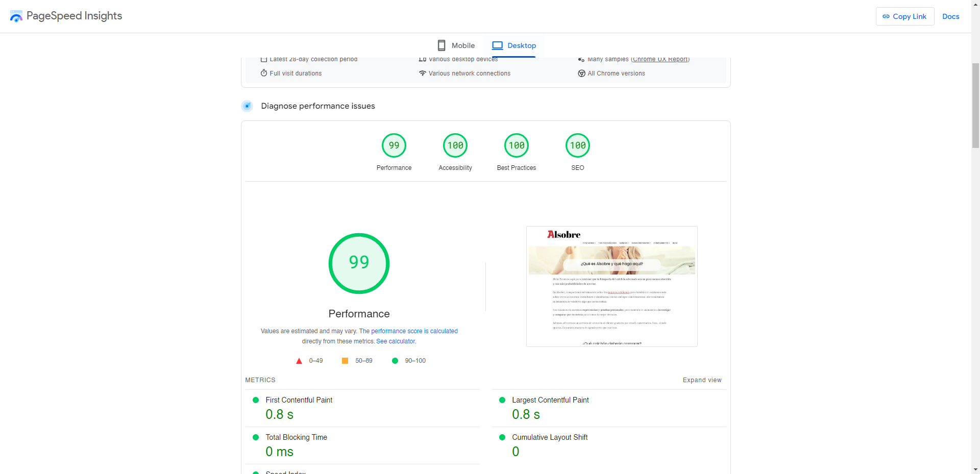Click the Cumulative Layout Shift label
Screen dimensions: 980x474
pos(550,437)
